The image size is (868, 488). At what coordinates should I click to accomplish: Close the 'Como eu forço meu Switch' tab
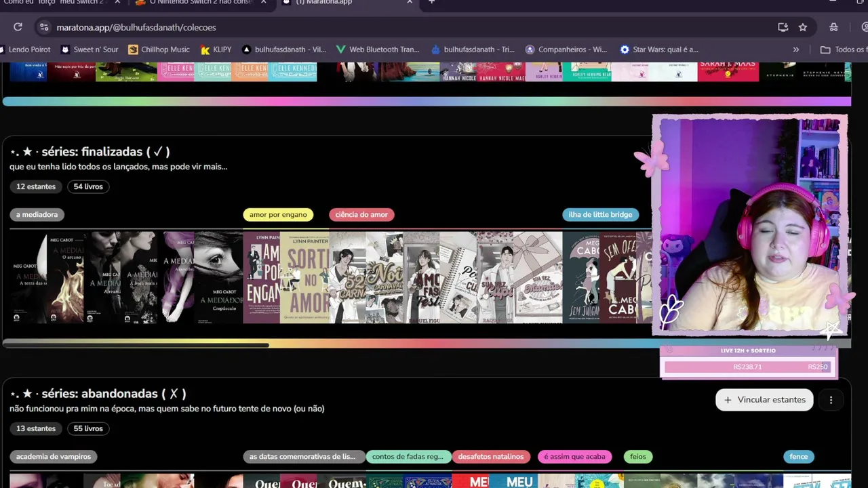117,2
